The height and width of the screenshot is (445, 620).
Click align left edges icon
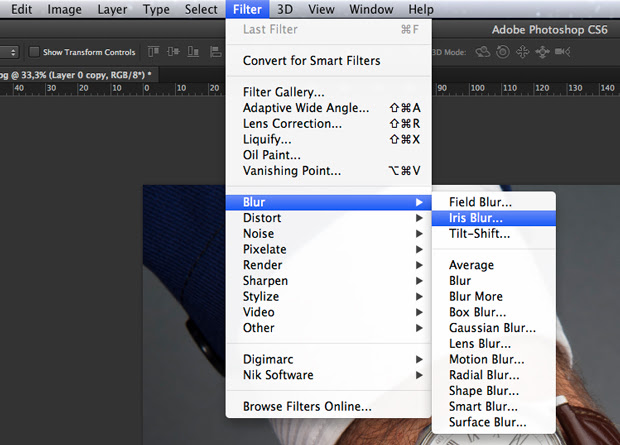pos(215,52)
